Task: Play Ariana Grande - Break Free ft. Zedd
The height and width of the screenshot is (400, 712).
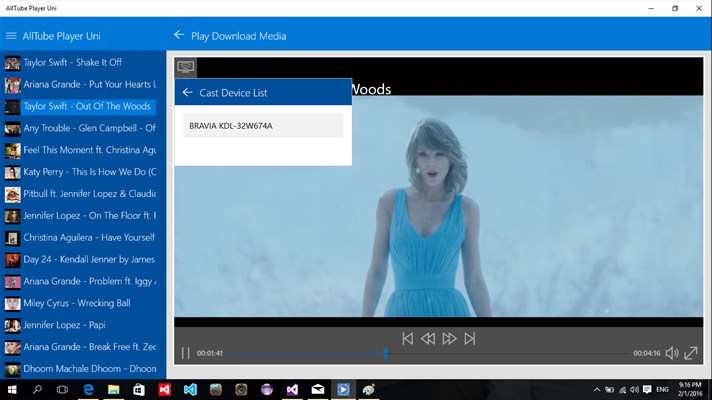Action: coord(80,347)
